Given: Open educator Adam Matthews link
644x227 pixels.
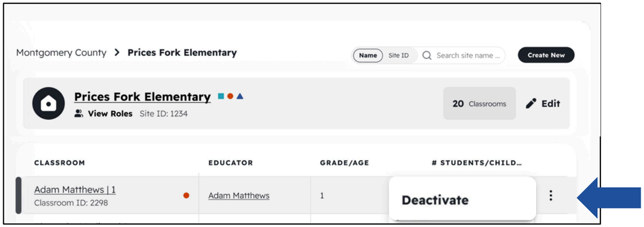Looking at the screenshot, I should click(239, 196).
